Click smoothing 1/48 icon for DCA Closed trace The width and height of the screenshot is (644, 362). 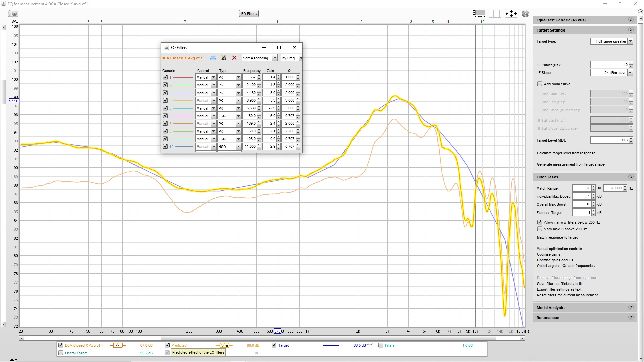118,345
